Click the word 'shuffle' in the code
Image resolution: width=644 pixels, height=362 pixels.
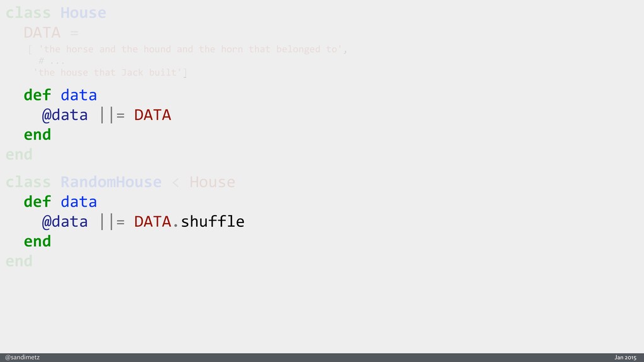(212, 222)
